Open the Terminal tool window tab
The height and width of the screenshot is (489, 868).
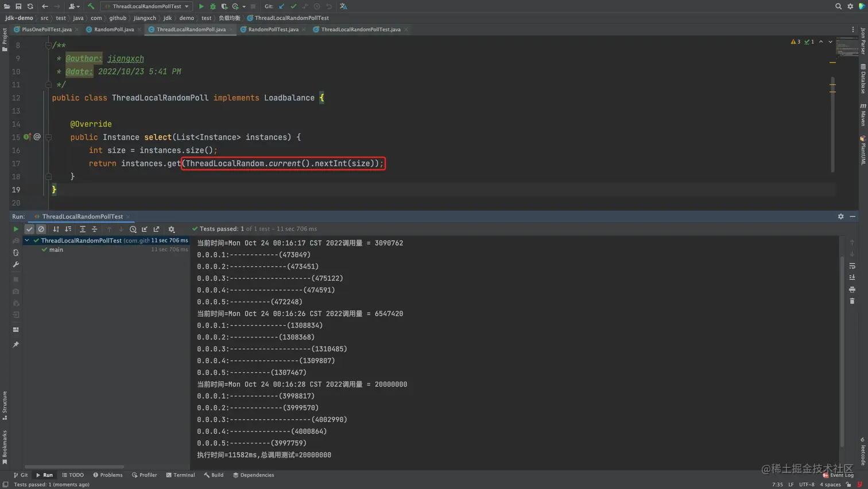point(180,475)
